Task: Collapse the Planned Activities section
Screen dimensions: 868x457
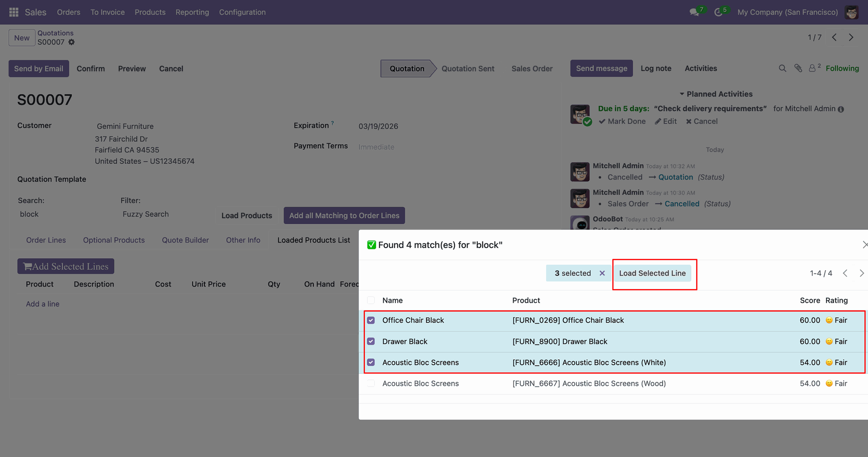Action: pyautogui.click(x=716, y=94)
